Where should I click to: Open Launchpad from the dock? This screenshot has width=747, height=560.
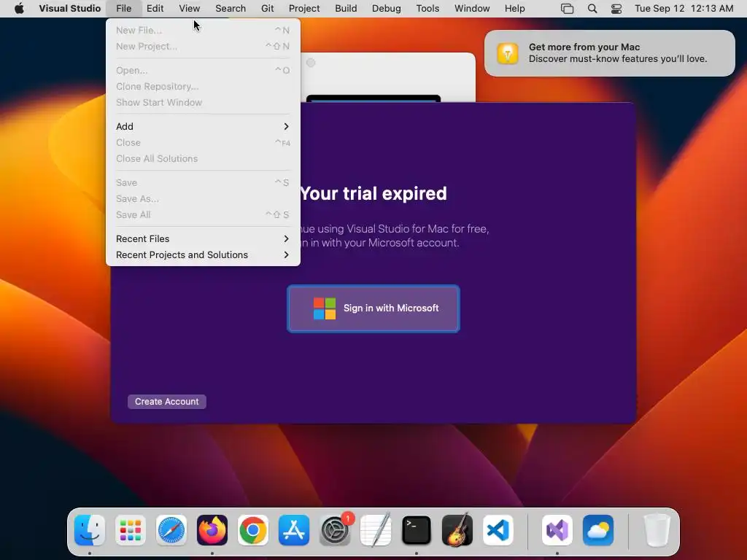[131, 530]
